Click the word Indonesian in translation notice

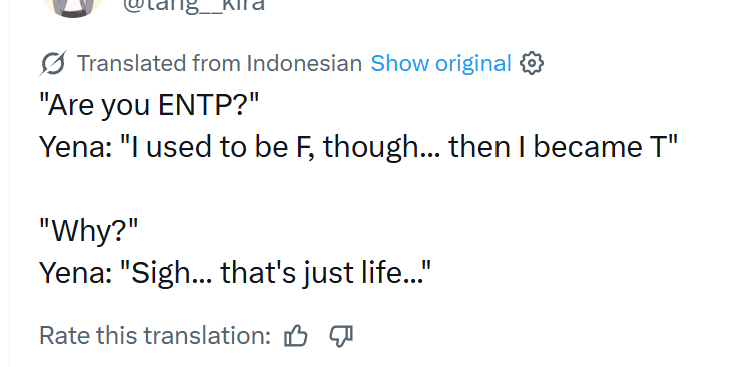[304, 63]
